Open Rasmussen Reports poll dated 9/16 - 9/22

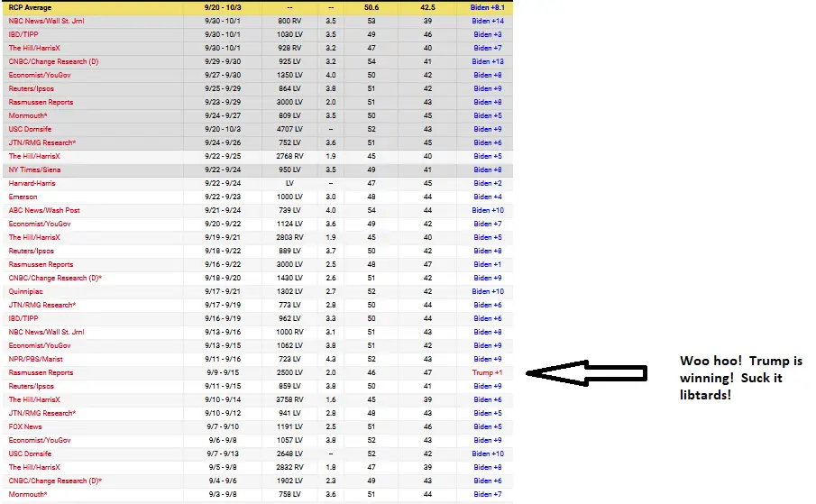click(x=41, y=264)
